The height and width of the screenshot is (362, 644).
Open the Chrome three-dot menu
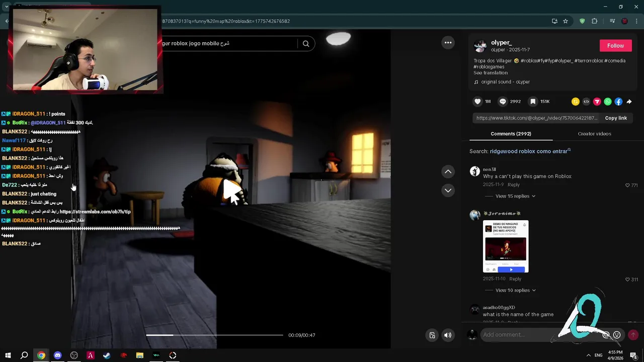point(636,21)
